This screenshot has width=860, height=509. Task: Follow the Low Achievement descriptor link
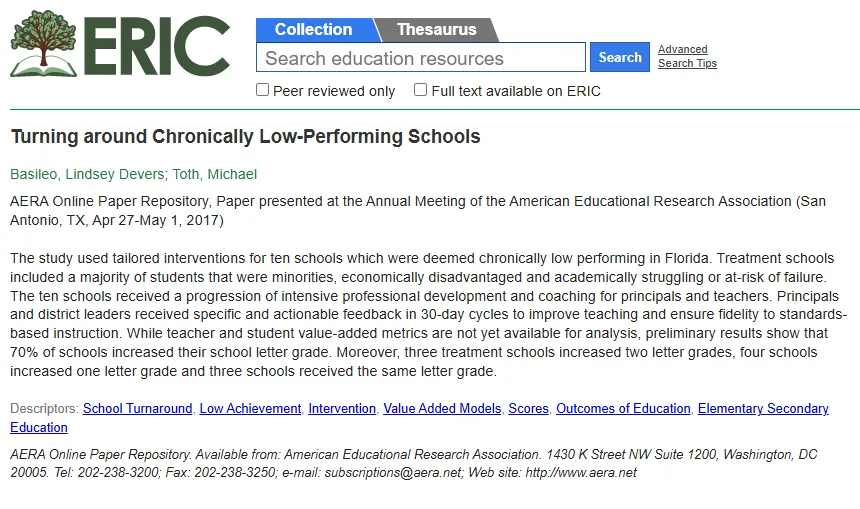(x=250, y=409)
